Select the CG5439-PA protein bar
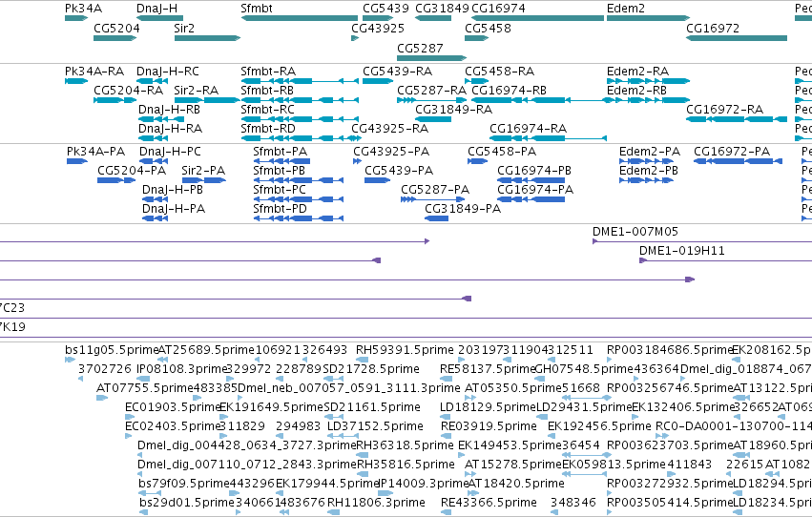The width and height of the screenshot is (812, 517). [x=377, y=180]
